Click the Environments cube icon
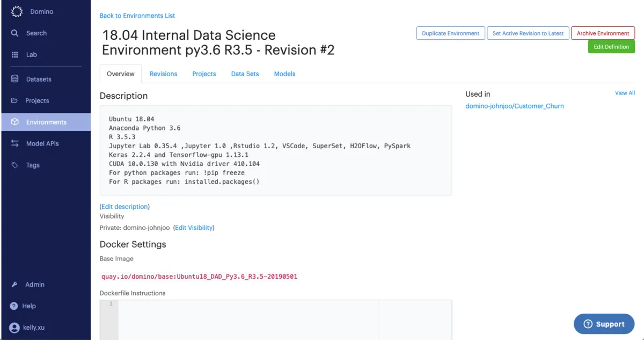The height and width of the screenshot is (340, 644). [15, 122]
